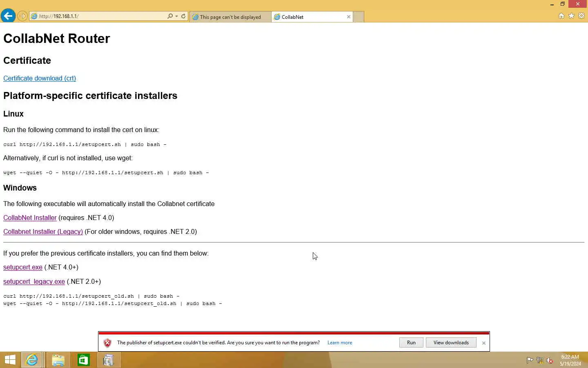This screenshot has width=588, height=368.
Task: Refresh the page with reload icon
Action: [x=183, y=16]
